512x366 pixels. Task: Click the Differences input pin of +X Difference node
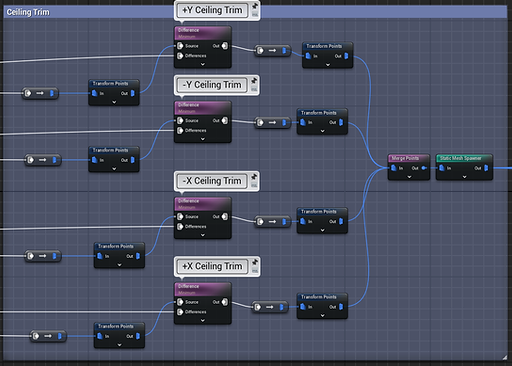point(180,312)
